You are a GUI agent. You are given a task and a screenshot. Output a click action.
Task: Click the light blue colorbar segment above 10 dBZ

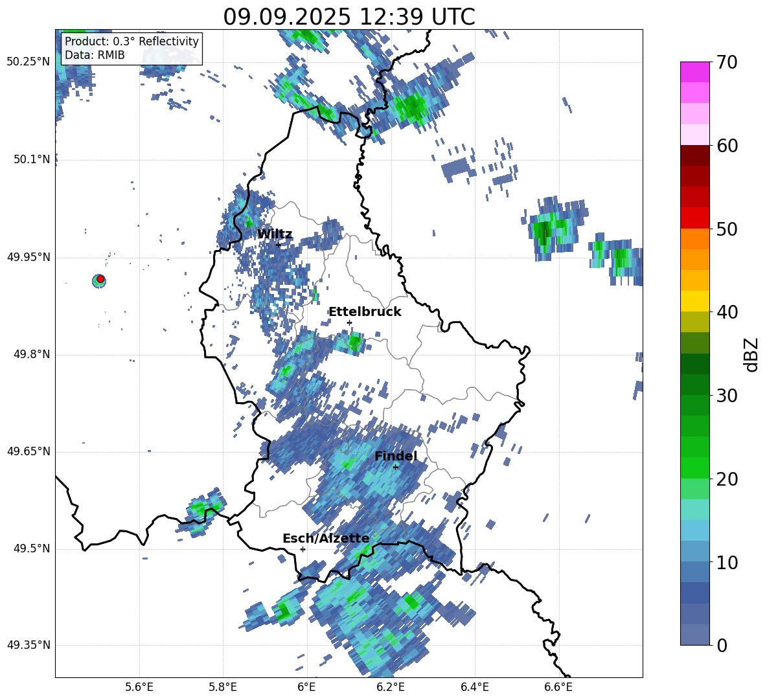(x=694, y=530)
